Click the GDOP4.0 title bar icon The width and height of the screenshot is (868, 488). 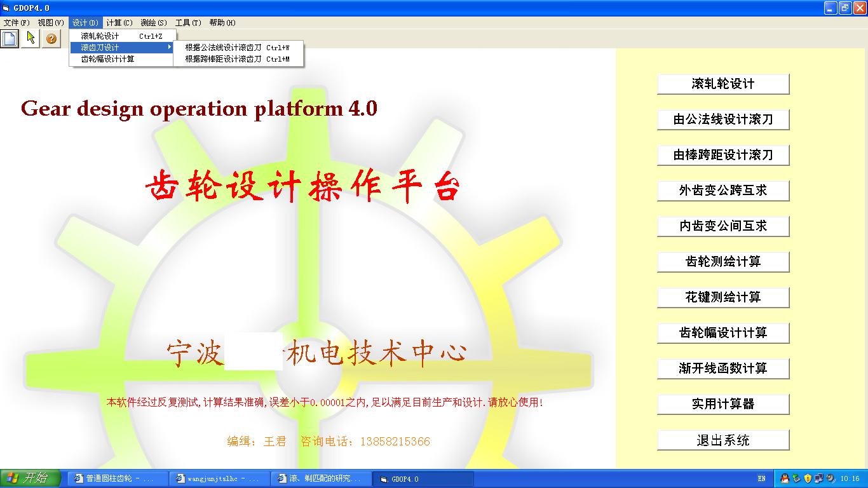click(x=7, y=8)
